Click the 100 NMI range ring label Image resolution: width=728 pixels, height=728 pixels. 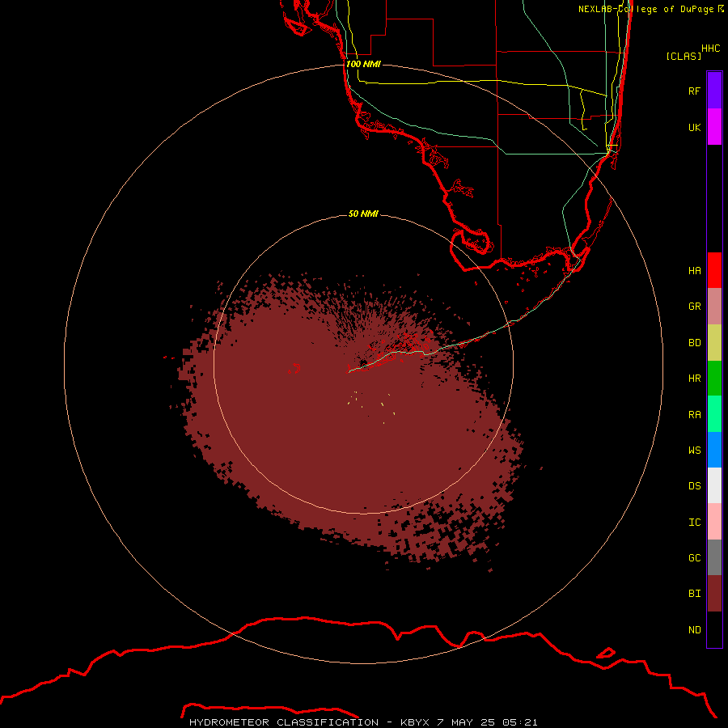(x=363, y=64)
